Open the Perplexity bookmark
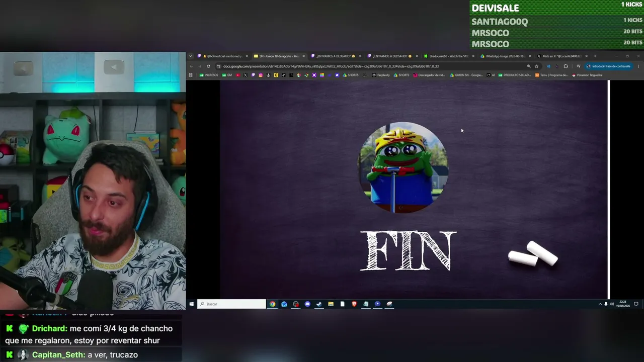Screen dimensions: 644x362 [381, 75]
